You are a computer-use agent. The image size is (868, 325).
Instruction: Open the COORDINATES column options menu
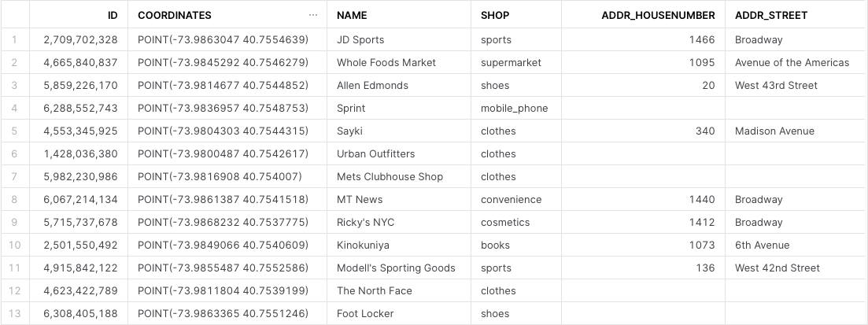pyautogui.click(x=314, y=15)
